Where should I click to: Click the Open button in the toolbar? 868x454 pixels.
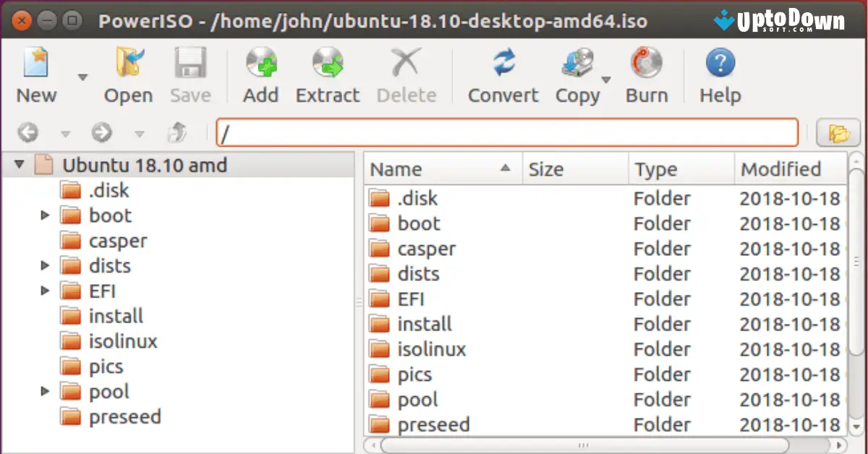128,72
